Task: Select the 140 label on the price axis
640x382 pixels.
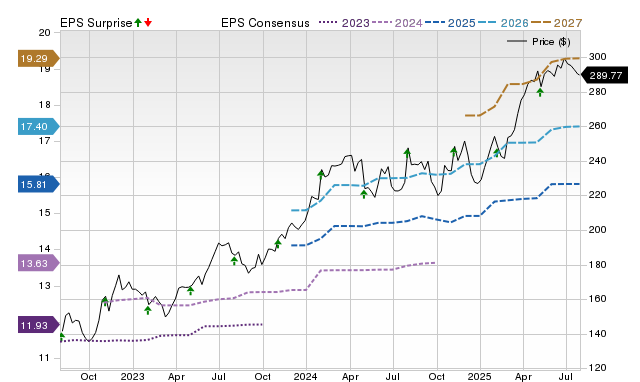Action: 597,333
